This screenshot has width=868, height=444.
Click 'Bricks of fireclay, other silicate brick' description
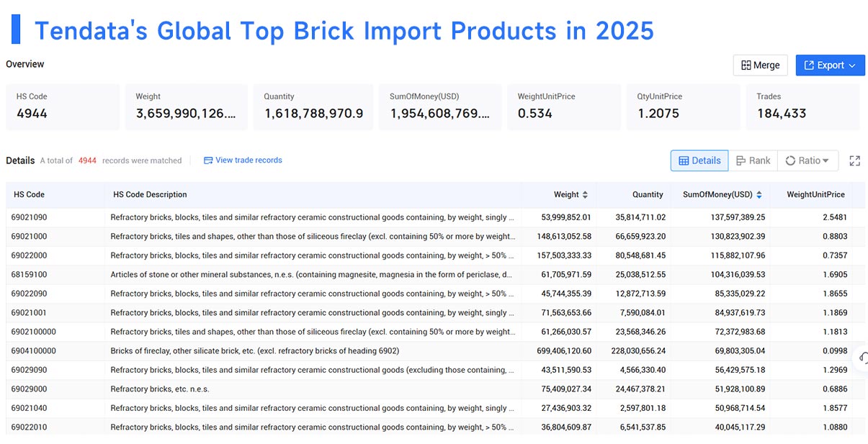[254, 350]
